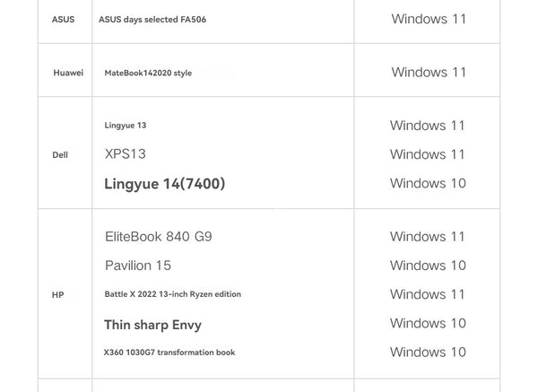Image resolution: width=538 pixels, height=392 pixels.
Task: Select the Lingyue 13 model entry
Action: pyautogui.click(x=126, y=126)
